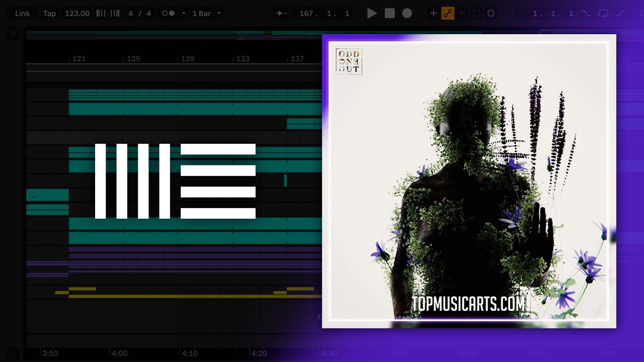Image resolution: width=644 pixels, height=362 pixels.
Task: Click the phase nudge up icon
Action: coord(115,14)
